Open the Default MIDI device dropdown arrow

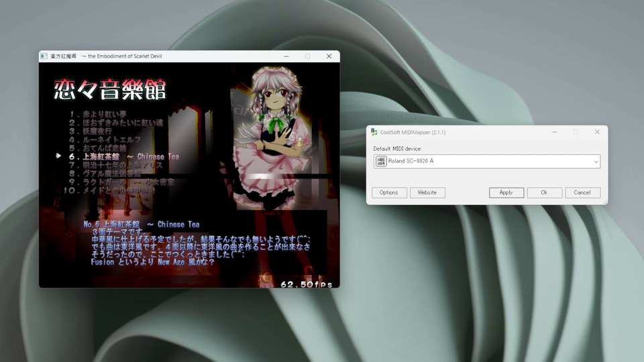pos(596,162)
